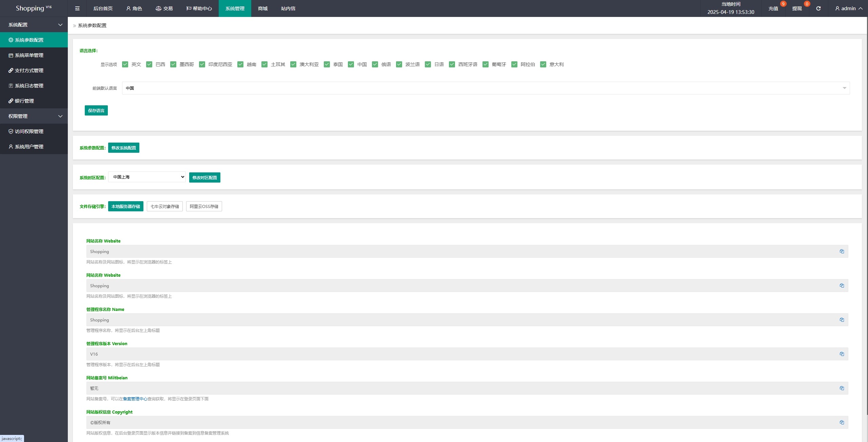Screen dimensions: 868x442
Task: Uncheck the 英文 language checkbox
Action: [125, 64]
